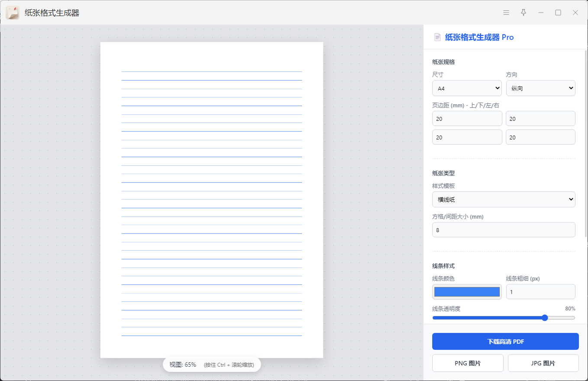Minimize the window
This screenshot has width=588, height=381.
[x=541, y=13]
